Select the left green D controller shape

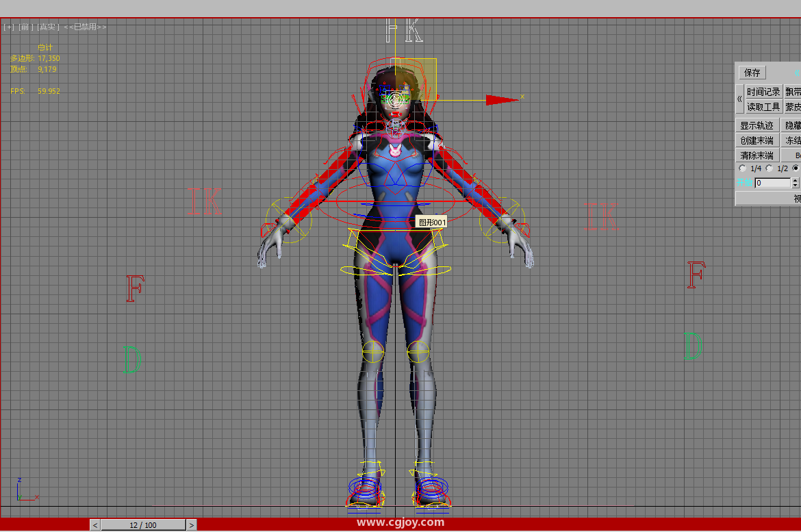click(x=131, y=359)
